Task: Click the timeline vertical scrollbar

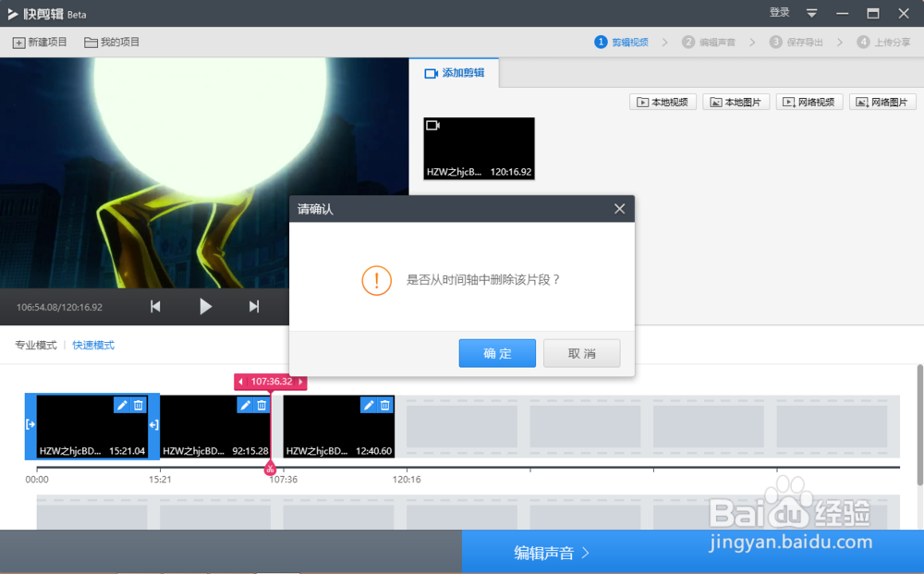Action: pyautogui.click(x=919, y=424)
